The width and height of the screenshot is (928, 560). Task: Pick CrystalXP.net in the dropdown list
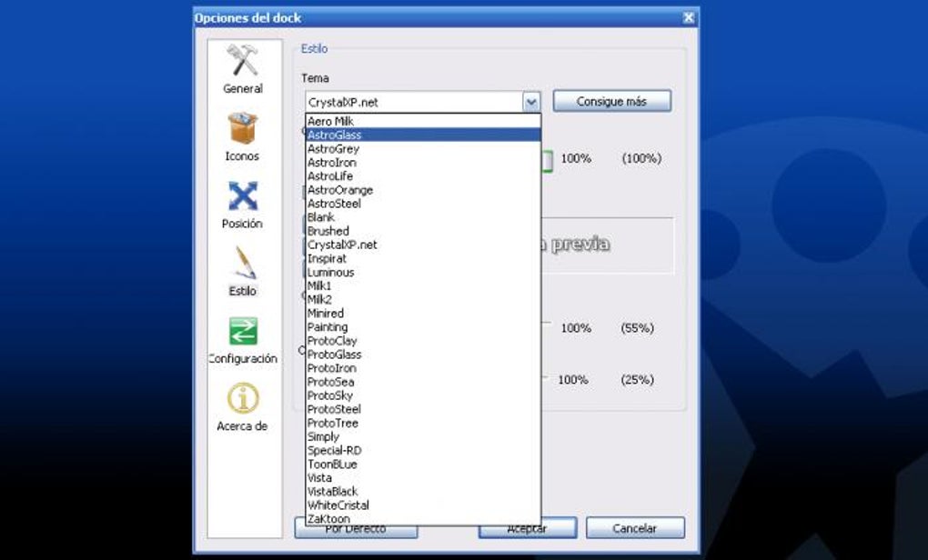click(423, 245)
